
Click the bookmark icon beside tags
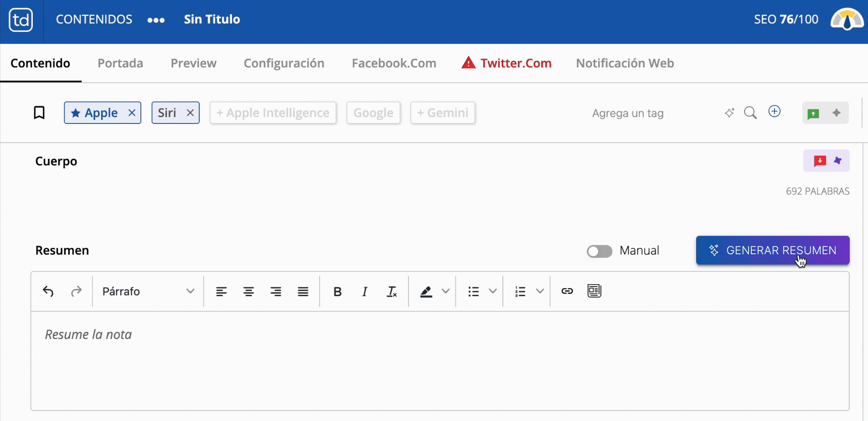pyautogui.click(x=39, y=113)
